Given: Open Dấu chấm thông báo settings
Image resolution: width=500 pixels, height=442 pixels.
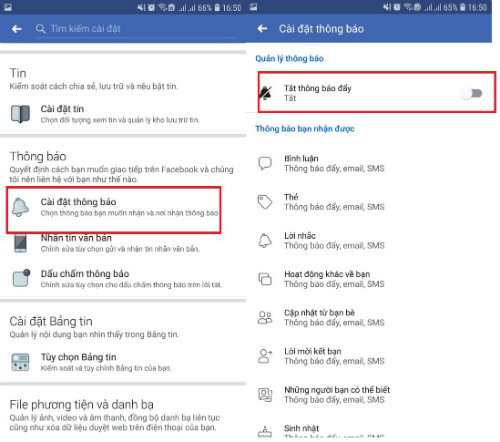Looking at the screenshot, I should (x=123, y=279).
